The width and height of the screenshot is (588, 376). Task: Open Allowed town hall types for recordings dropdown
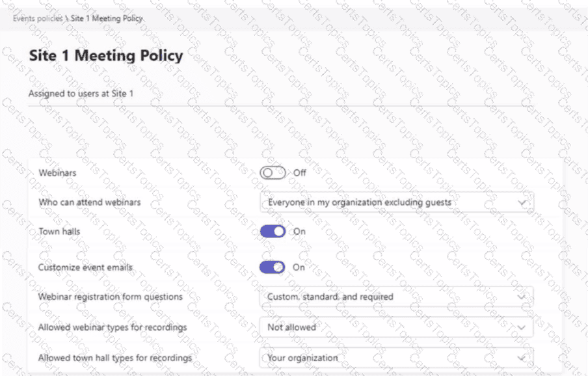396,358
